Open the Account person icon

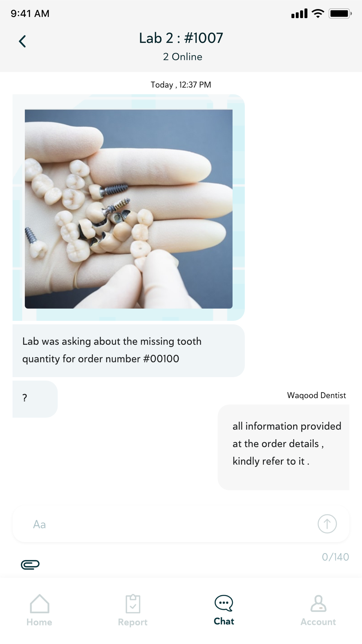(x=319, y=603)
